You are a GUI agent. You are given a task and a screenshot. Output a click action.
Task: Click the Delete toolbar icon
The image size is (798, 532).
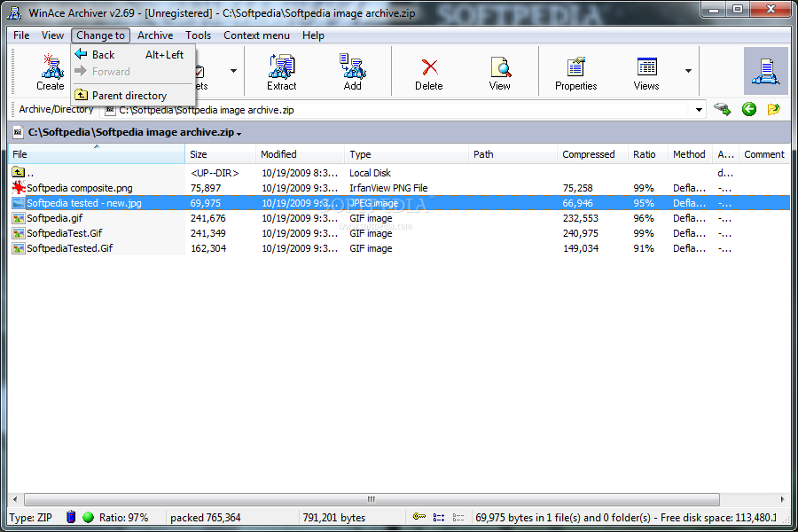(429, 66)
